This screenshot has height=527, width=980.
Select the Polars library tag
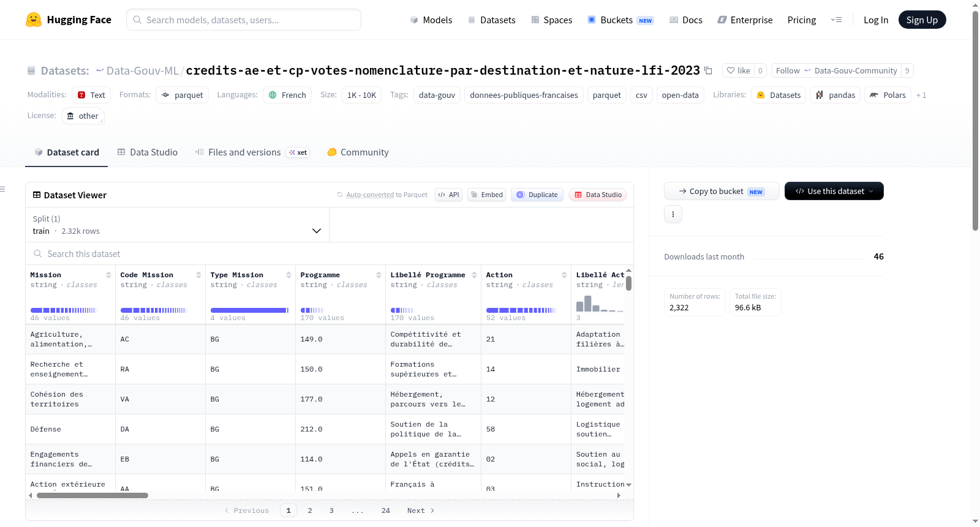888,95
